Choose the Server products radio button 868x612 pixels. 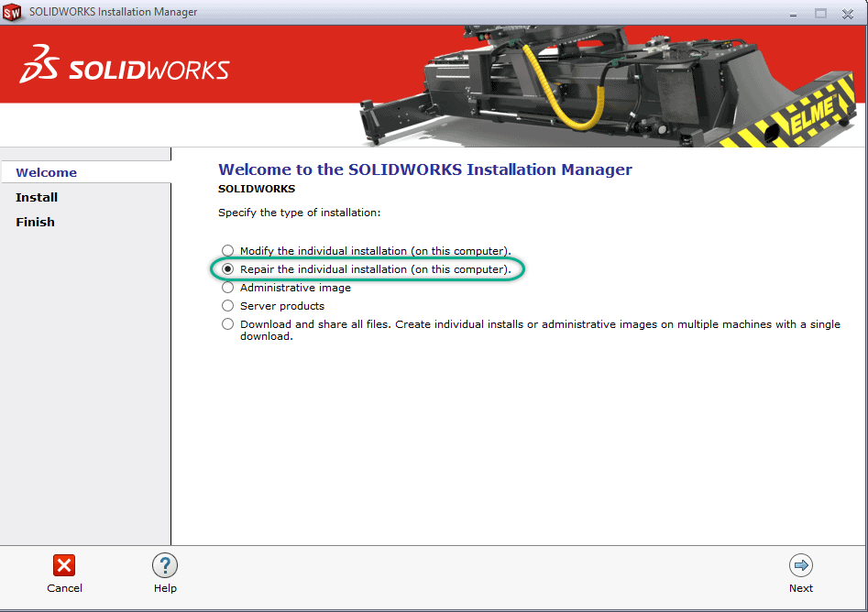pyautogui.click(x=227, y=305)
